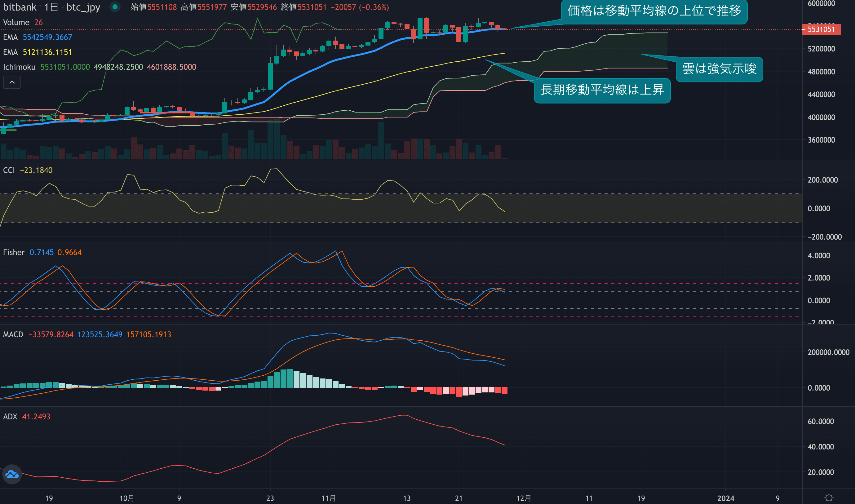Collapse the indicator legend with the chevron button
855x504 pixels.
click(x=12, y=82)
